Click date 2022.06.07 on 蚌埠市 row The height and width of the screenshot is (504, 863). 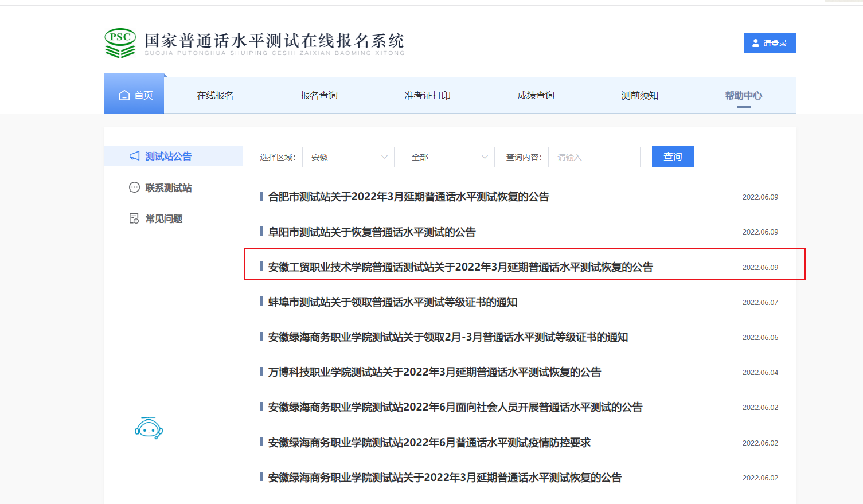click(x=760, y=302)
